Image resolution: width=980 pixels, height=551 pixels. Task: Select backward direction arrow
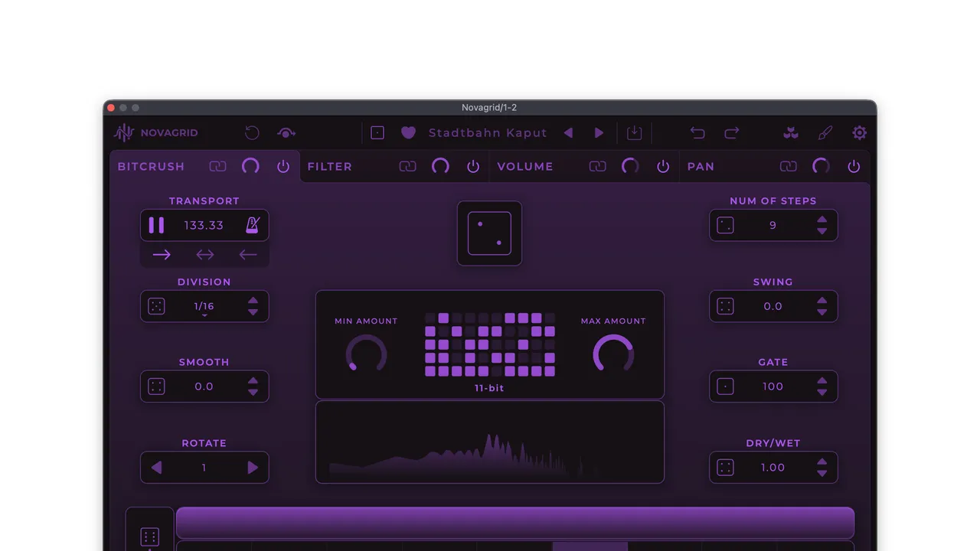pos(248,255)
